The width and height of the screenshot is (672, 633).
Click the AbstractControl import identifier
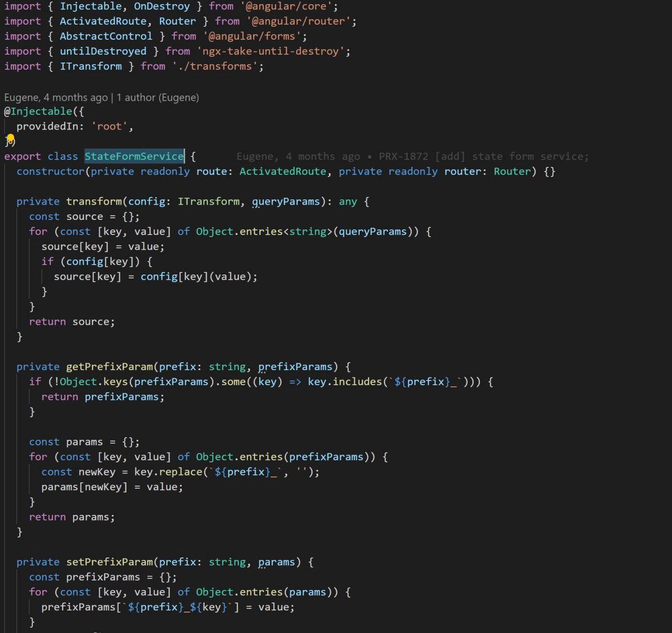tap(106, 36)
